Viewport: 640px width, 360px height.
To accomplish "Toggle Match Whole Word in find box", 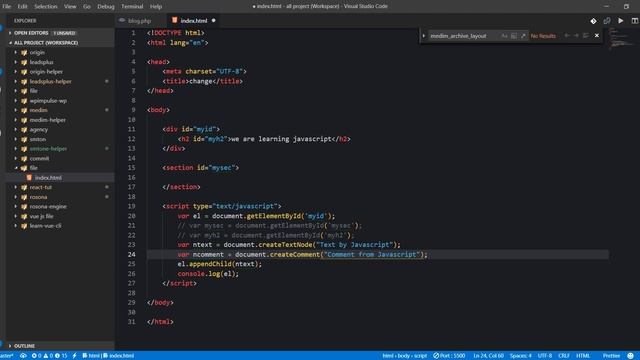I will tap(514, 36).
